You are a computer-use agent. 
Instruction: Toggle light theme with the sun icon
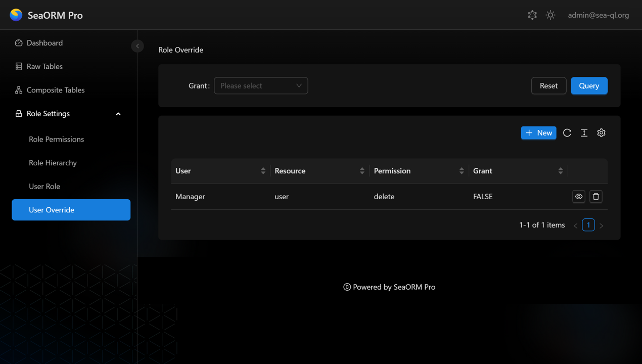coord(551,15)
